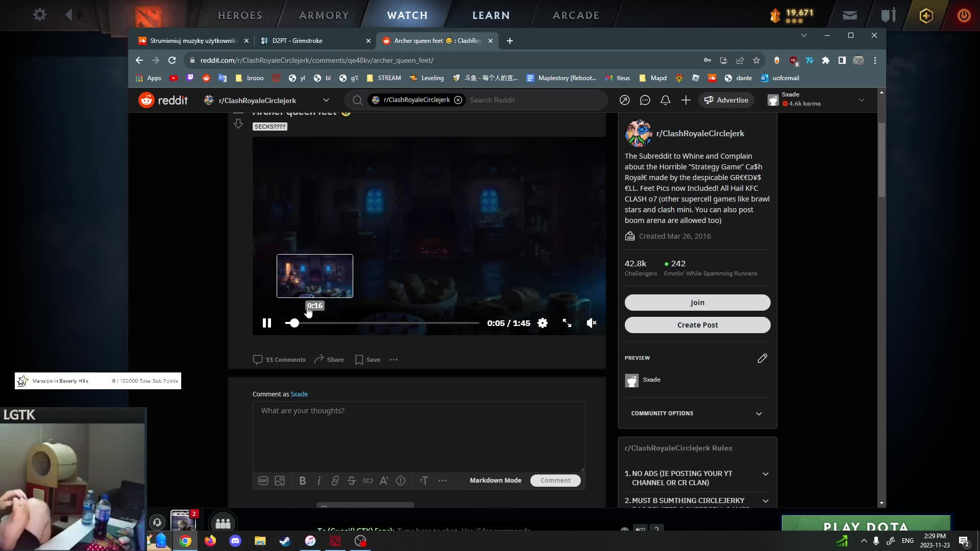
Task: Switch to the D2PT - Grimstroke browser tab
Action: (x=315, y=41)
